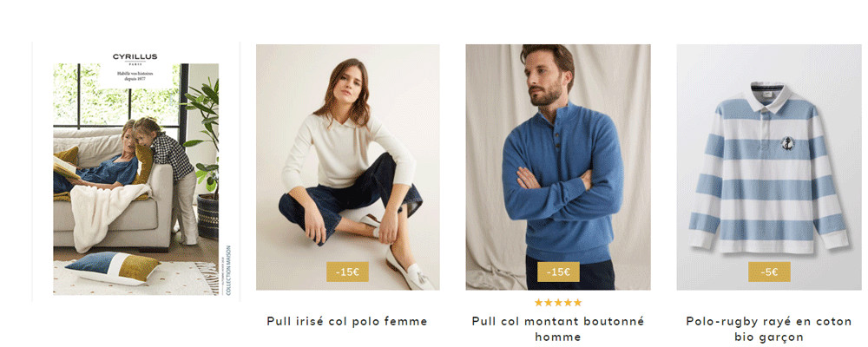Click the blue and mustard cushion on rug
The height and width of the screenshot is (347, 868).
point(112,268)
